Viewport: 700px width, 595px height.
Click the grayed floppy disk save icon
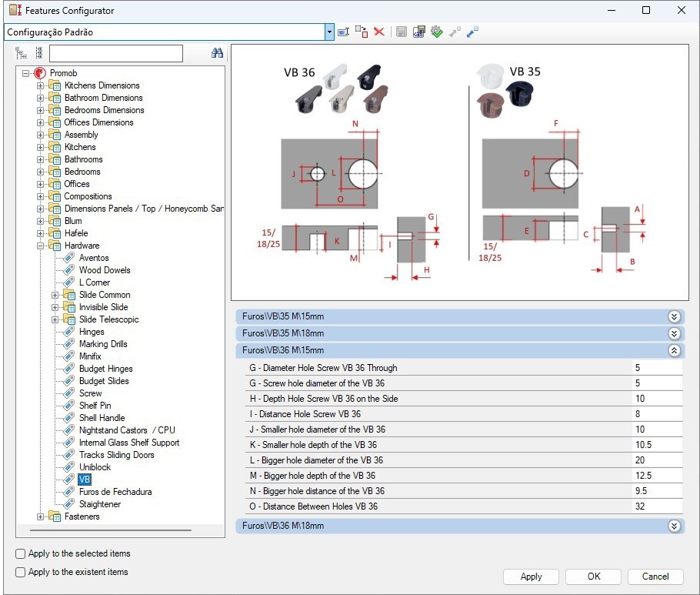[x=402, y=32]
